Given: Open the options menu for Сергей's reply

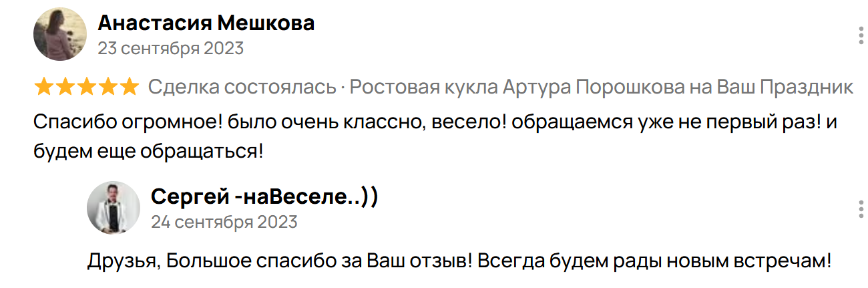Looking at the screenshot, I should [x=859, y=208].
